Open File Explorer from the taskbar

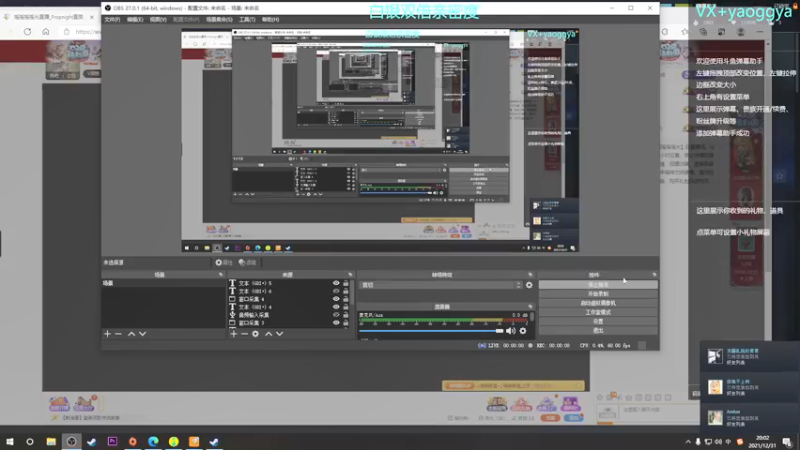coord(51,441)
